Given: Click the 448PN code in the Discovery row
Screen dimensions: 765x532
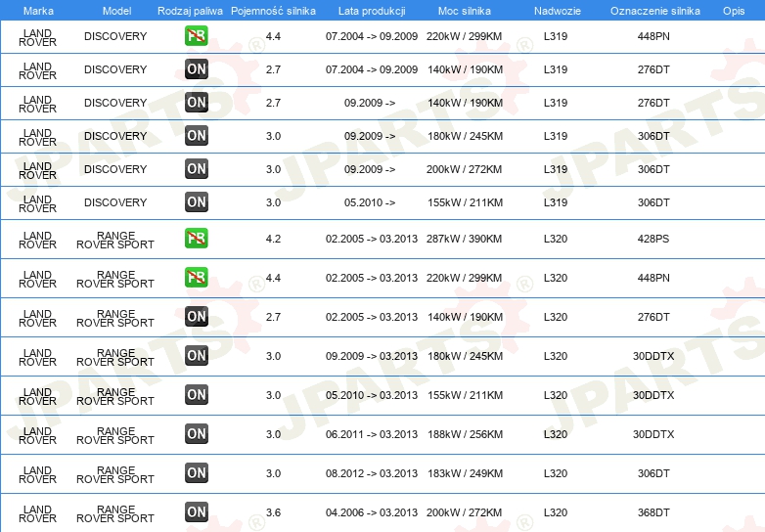Looking at the screenshot, I should (653, 36).
